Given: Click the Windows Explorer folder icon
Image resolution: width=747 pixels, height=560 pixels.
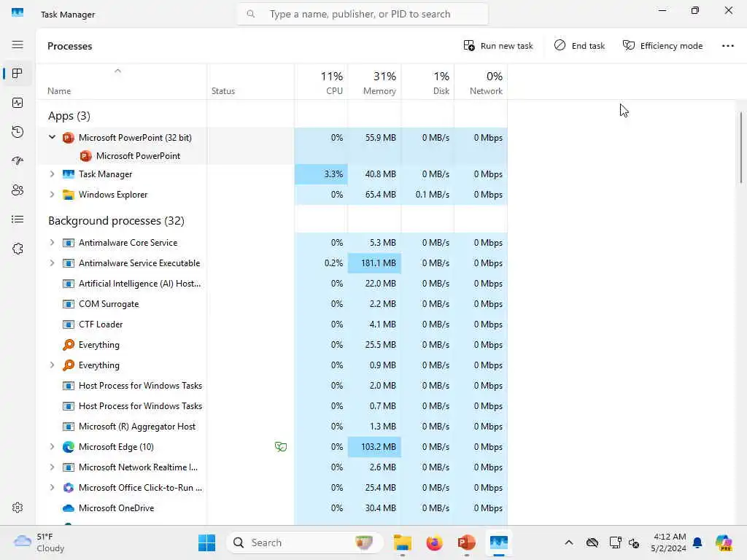Looking at the screenshot, I should point(69,194).
